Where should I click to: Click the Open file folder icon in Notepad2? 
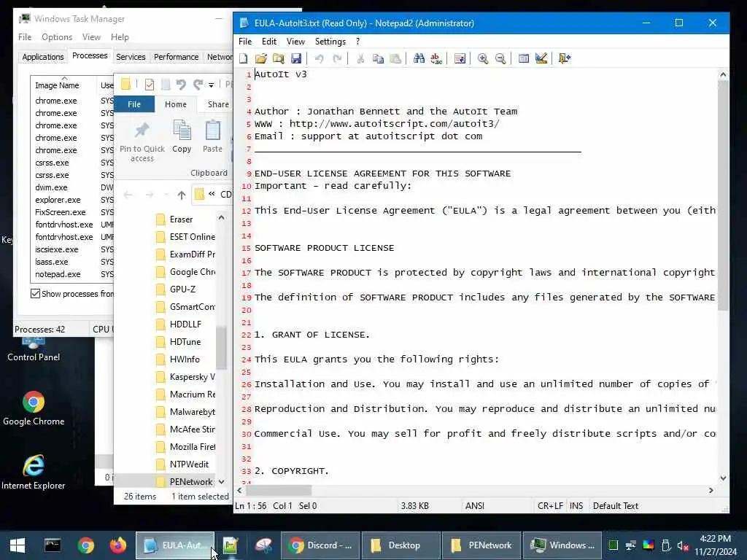(260, 58)
